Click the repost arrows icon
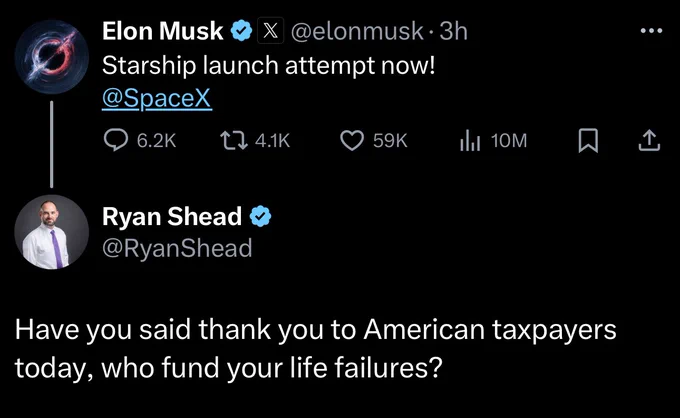Screen dimensions: 680x418 pos(234,140)
